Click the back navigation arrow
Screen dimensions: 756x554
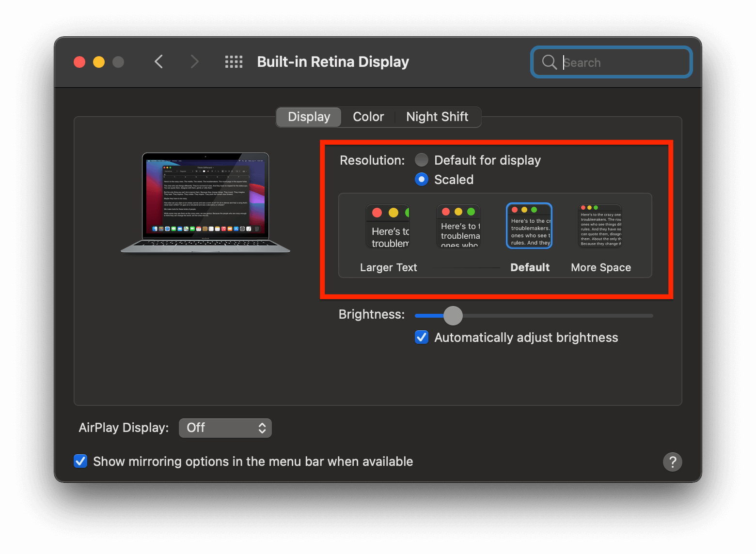tap(159, 62)
